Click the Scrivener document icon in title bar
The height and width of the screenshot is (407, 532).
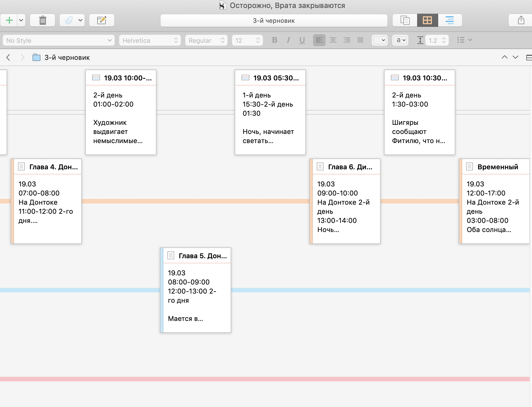pyautogui.click(x=222, y=5)
